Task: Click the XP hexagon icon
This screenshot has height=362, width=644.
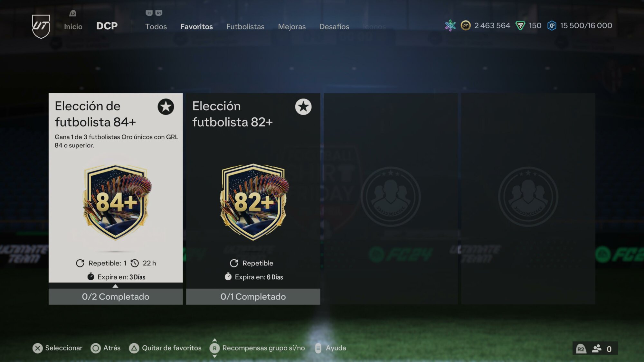Action: (552, 25)
